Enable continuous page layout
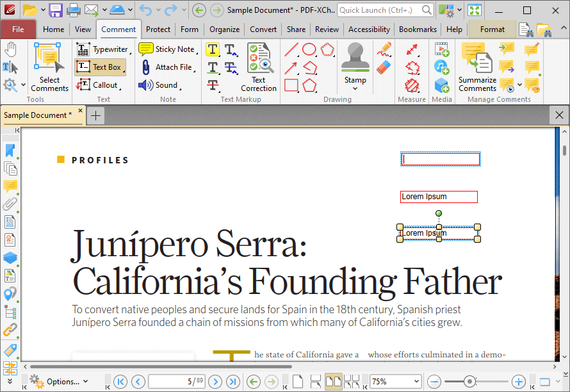This screenshot has width=570, height=392. point(316,382)
